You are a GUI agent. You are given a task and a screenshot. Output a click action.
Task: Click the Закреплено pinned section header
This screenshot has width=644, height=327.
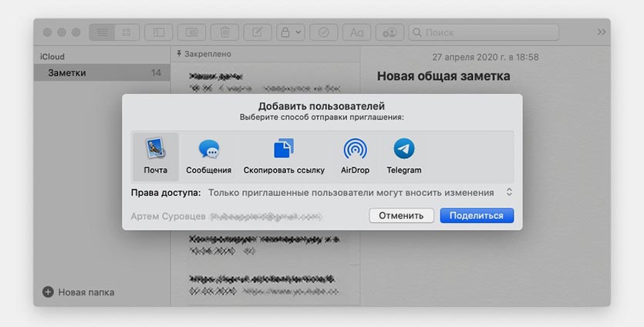204,54
